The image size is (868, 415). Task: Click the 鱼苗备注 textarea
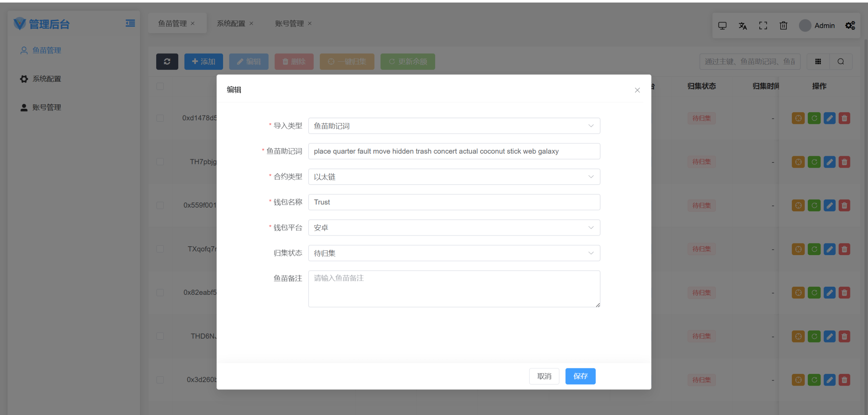point(454,289)
